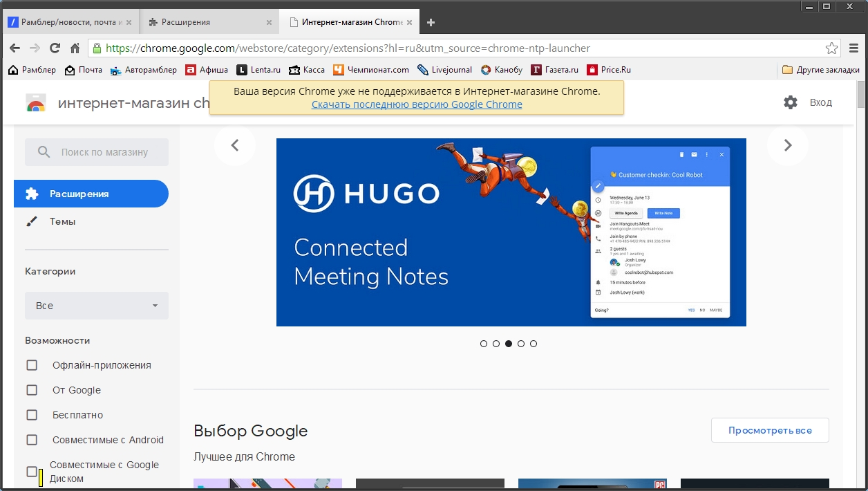Select Темы in the sidebar

pos(62,222)
